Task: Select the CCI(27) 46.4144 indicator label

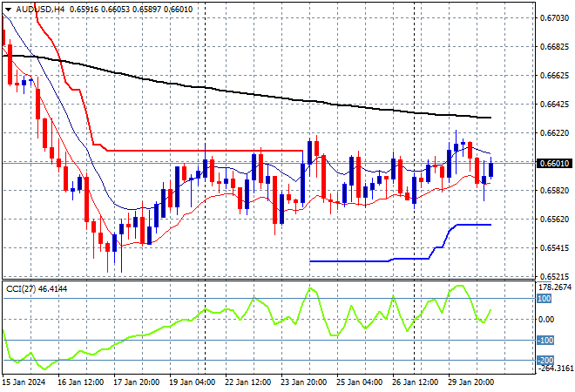Action: click(37, 289)
